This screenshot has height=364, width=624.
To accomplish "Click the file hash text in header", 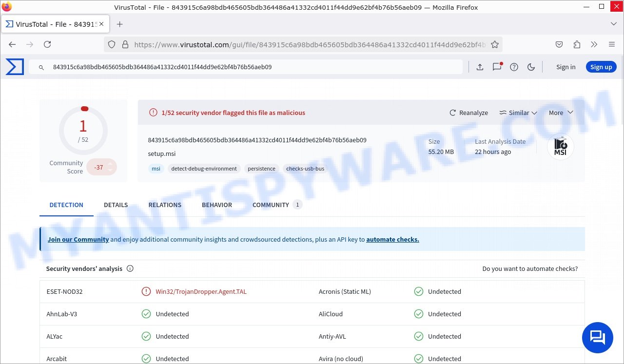I will (x=257, y=140).
